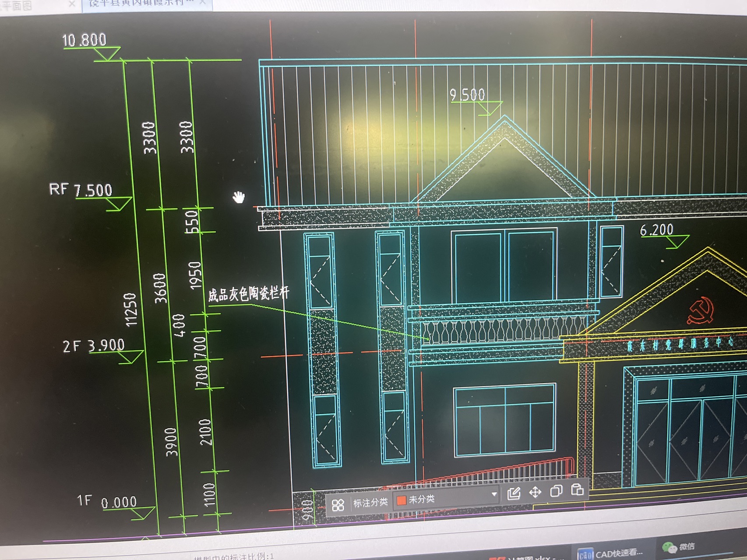Click the copy annotation icon
Screen dimensions: 747x560
click(556, 491)
